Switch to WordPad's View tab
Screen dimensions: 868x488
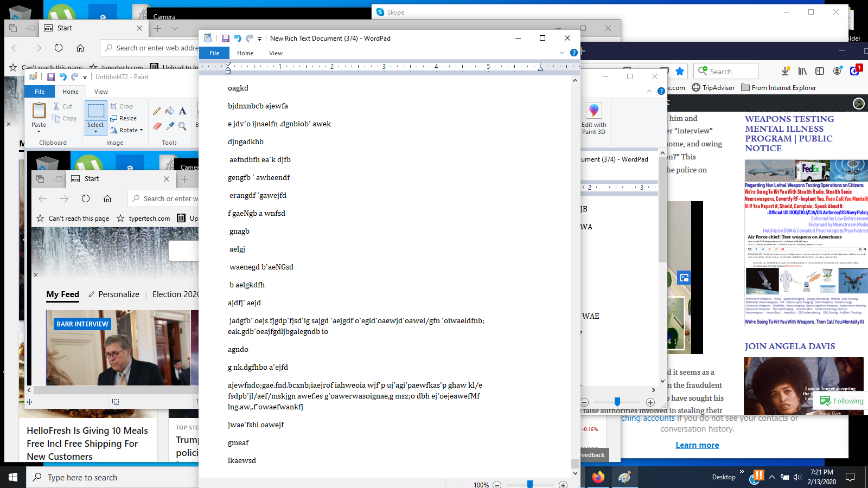[276, 53]
